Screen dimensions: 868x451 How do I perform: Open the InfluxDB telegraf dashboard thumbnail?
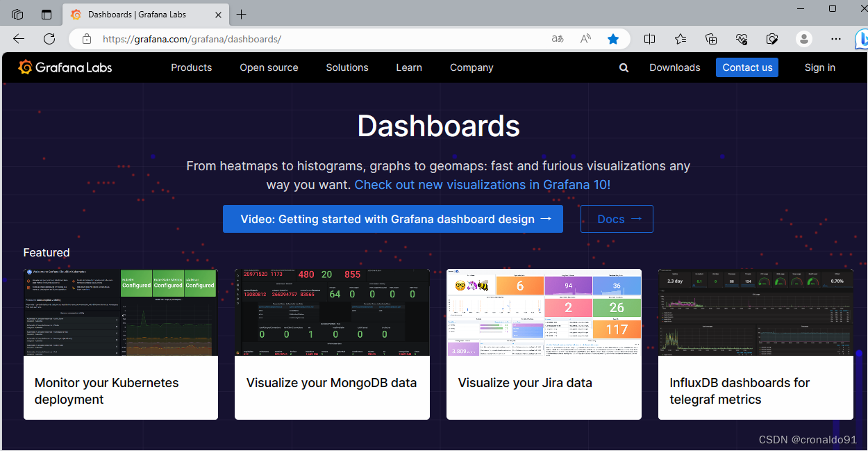(x=756, y=313)
